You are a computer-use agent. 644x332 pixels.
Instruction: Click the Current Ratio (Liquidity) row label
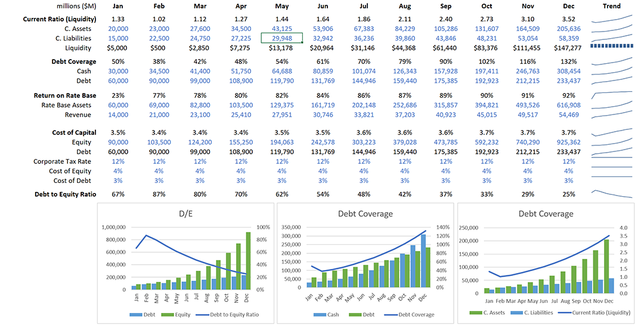(x=60, y=19)
